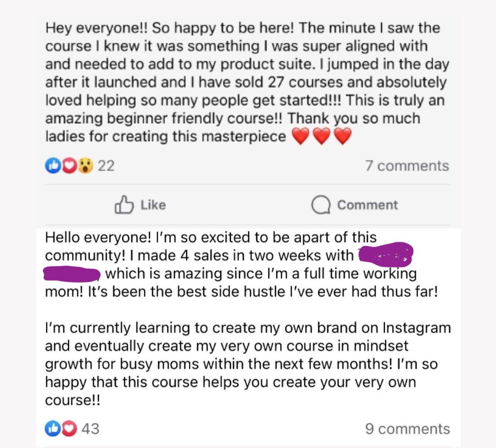
Task: Click the red love reaction icon beside 43
Action: 68,429
